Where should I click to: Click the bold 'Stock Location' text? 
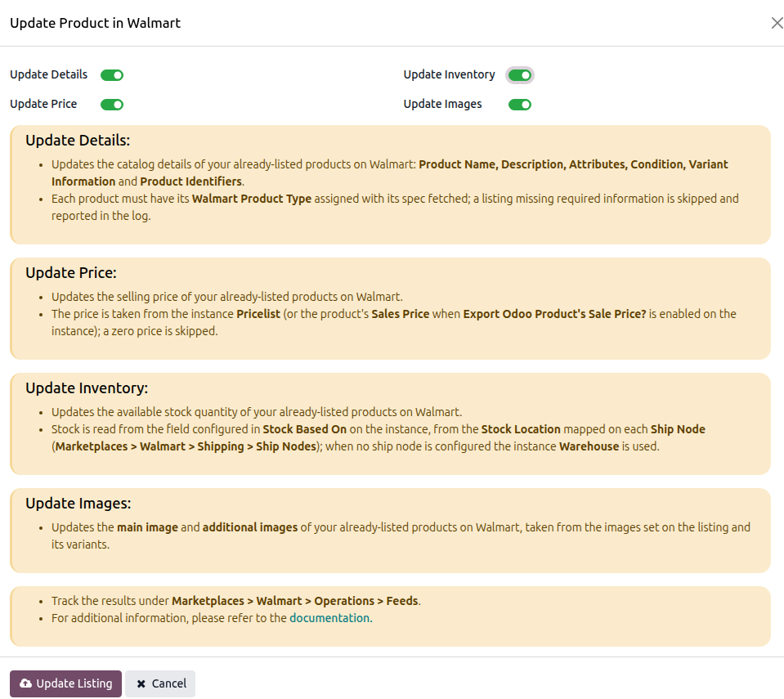tap(521, 429)
